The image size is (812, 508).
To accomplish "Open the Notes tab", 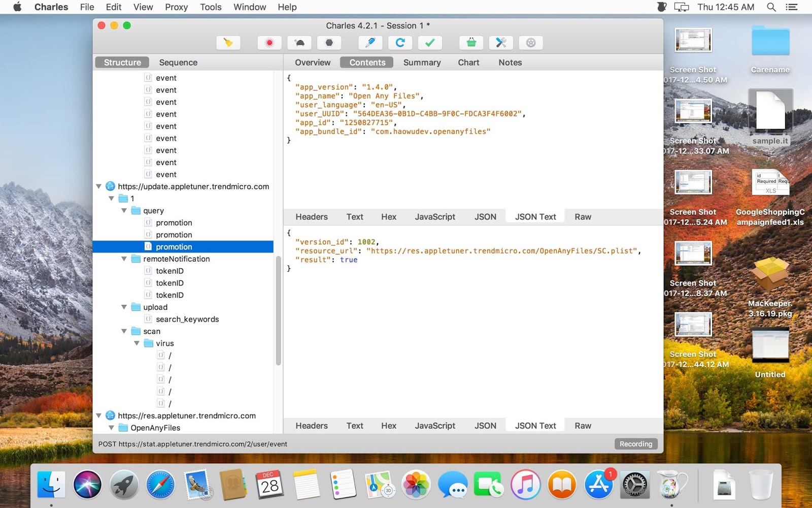I will click(510, 62).
